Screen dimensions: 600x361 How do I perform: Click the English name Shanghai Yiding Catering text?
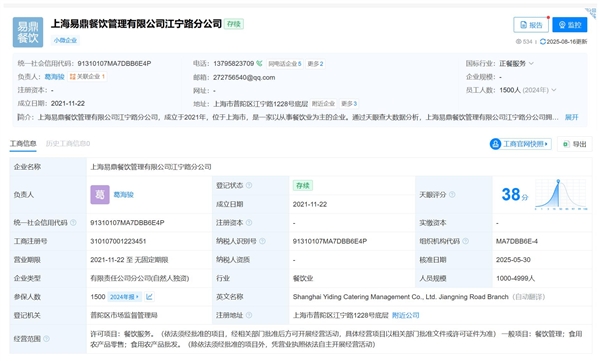(x=401, y=297)
